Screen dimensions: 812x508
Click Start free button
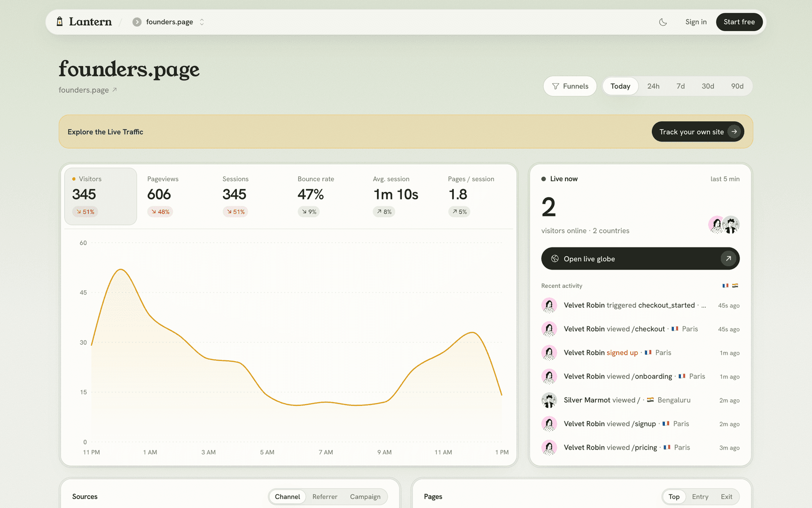pos(739,22)
